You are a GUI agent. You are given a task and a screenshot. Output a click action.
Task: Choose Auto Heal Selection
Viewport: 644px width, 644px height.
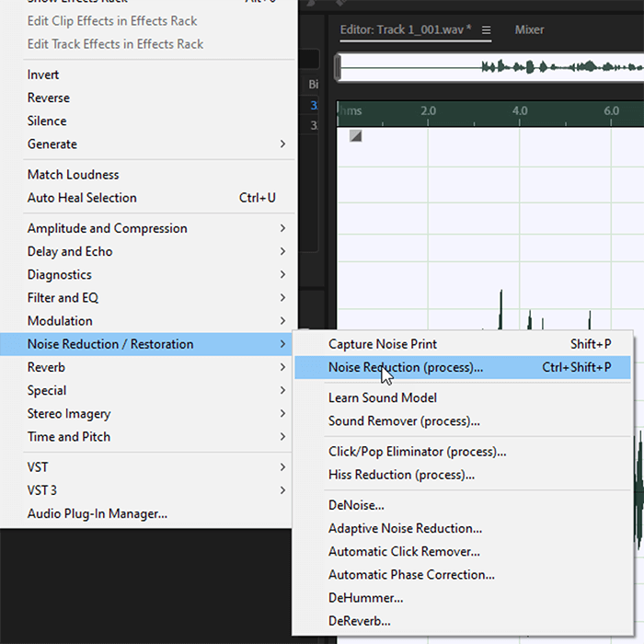click(82, 198)
